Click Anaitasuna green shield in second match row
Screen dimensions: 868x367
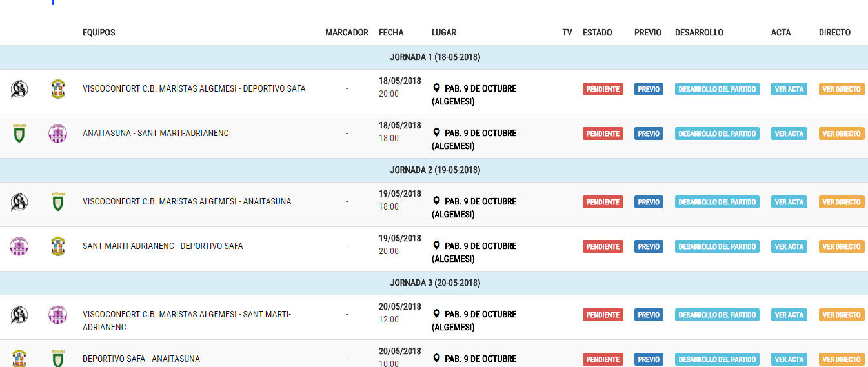click(19, 134)
